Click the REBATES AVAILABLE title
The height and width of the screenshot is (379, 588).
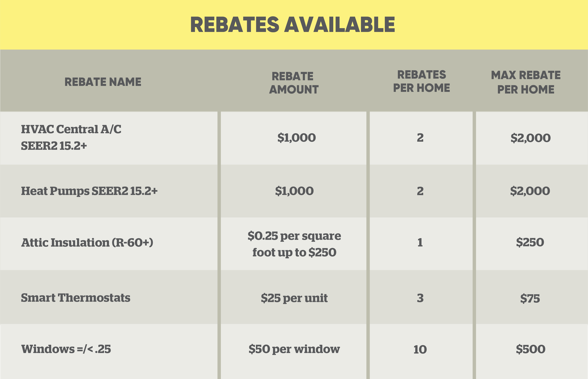tap(293, 25)
